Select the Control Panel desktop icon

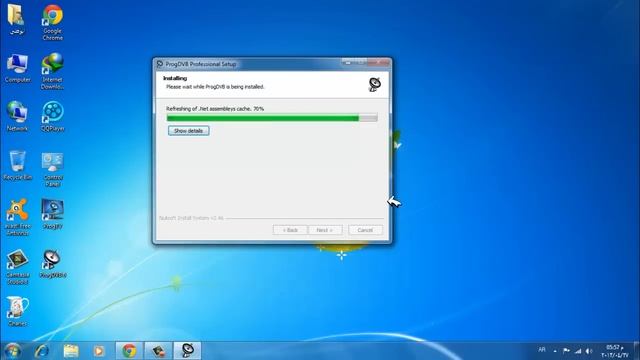coord(53,169)
